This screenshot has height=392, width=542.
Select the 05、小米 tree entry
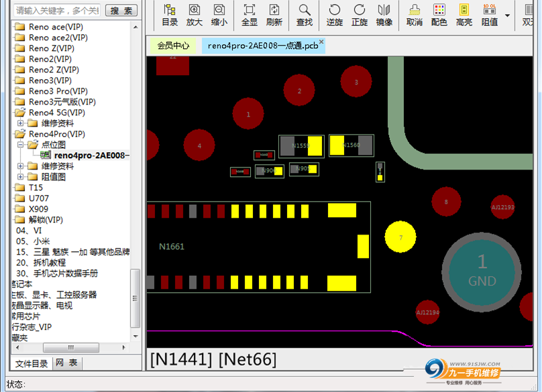tap(33, 241)
